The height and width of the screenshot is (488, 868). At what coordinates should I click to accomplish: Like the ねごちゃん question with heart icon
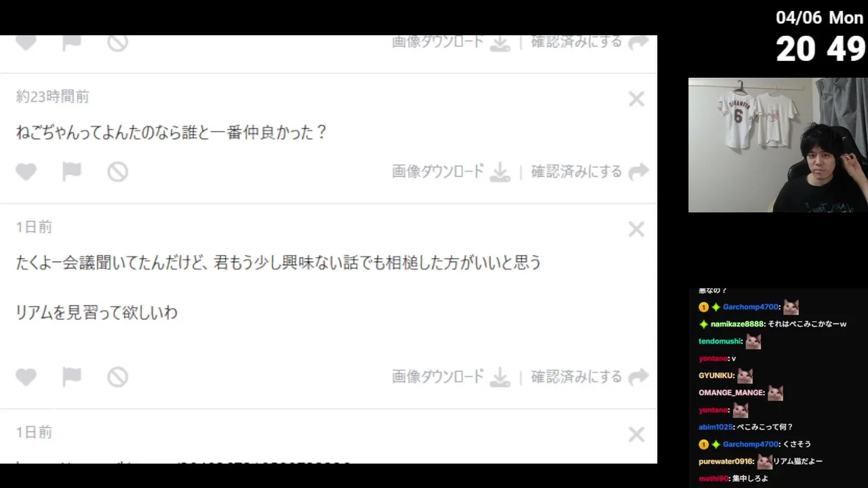(x=26, y=171)
